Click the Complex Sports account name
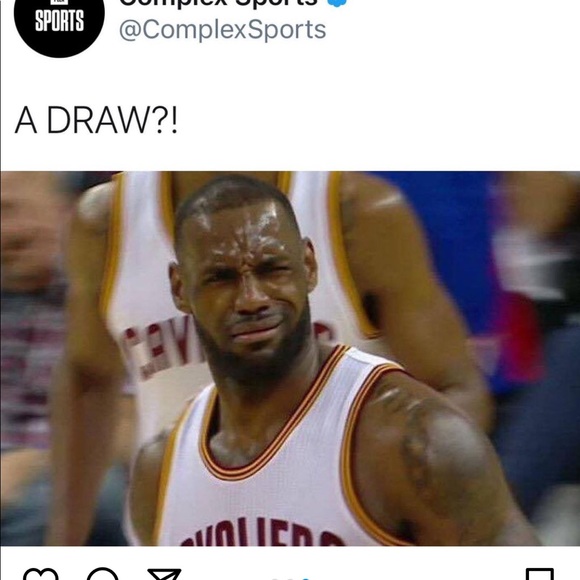The width and height of the screenshot is (580, 580). [218, 3]
